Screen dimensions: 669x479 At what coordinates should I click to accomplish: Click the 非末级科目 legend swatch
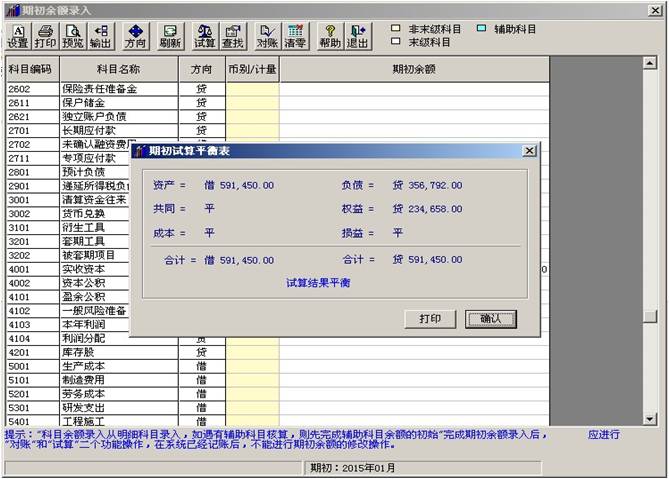point(396,29)
